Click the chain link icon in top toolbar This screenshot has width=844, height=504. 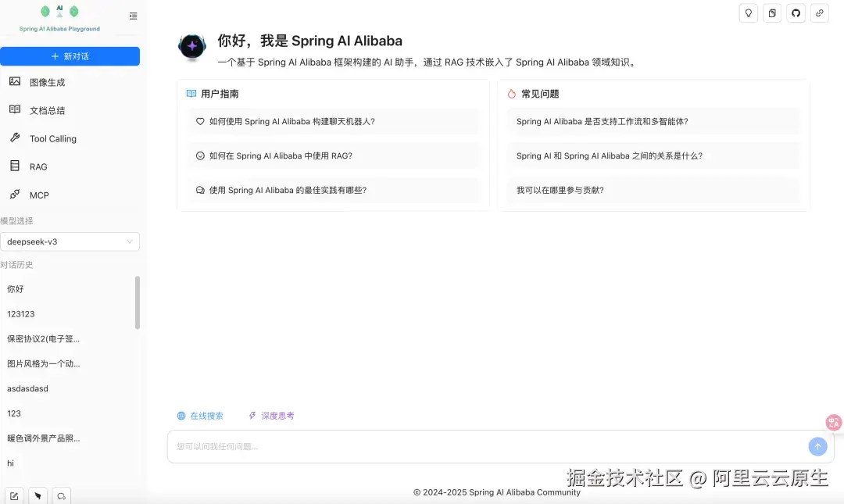pos(819,13)
